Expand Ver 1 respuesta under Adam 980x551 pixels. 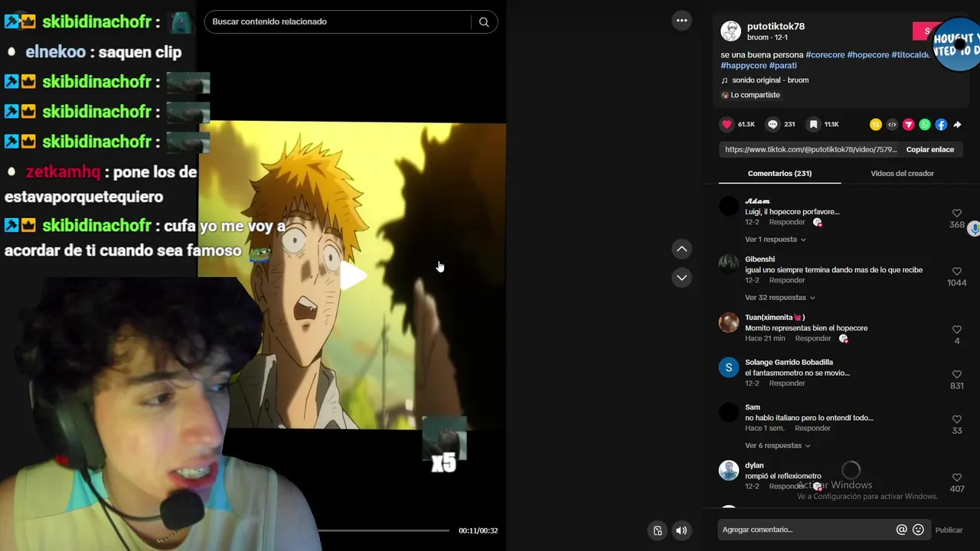pos(775,240)
